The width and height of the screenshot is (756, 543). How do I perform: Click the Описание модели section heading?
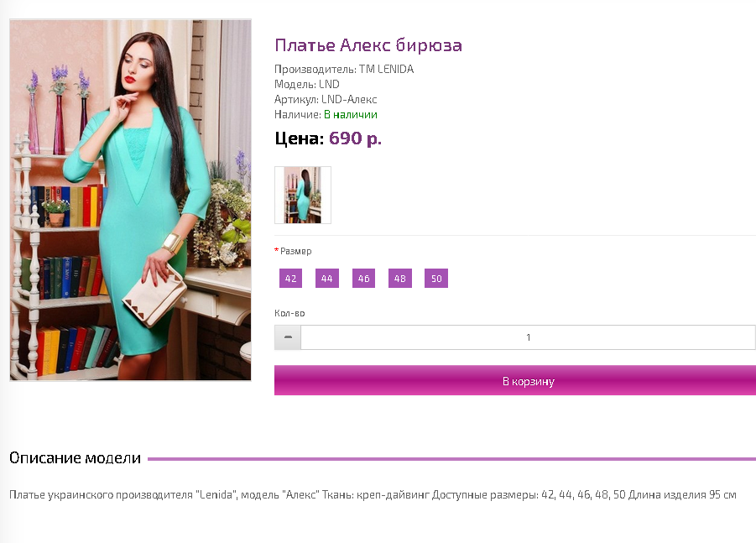coord(75,457)
